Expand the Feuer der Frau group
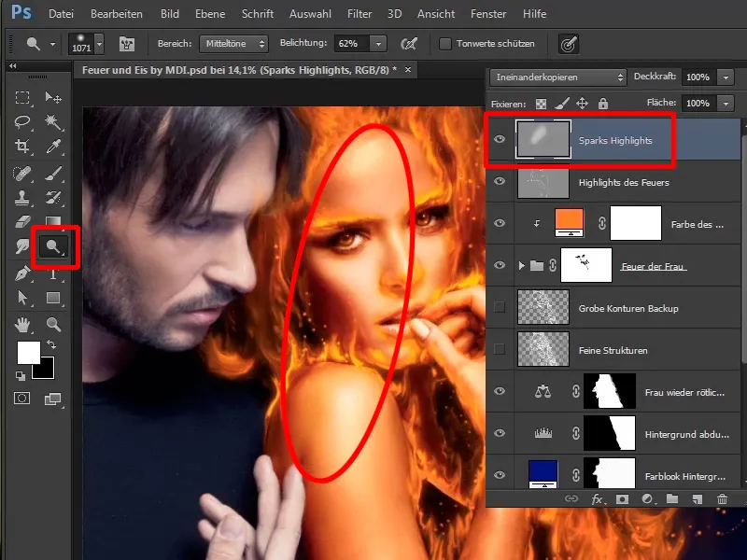Screen dimensions: 747x560 [521, 265]
